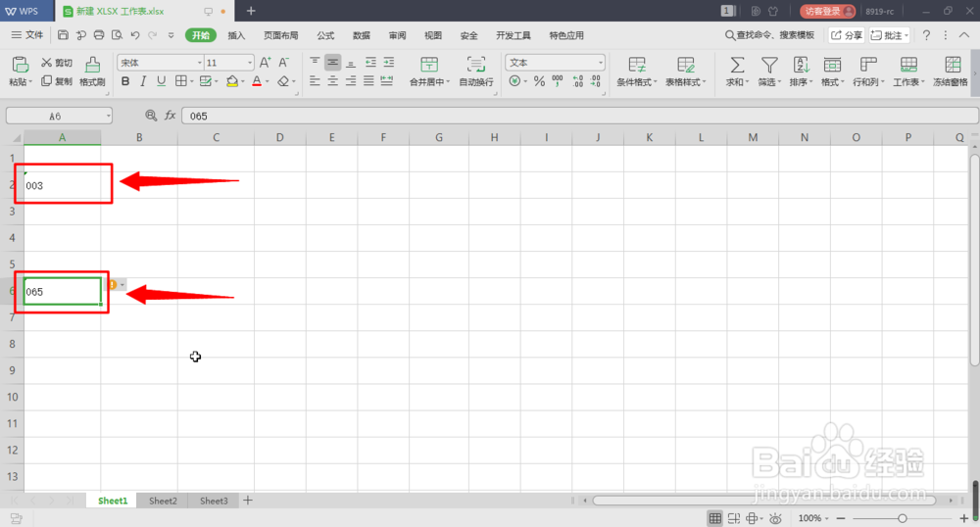
Task: Align cell content to bottom
Action: tap(351, 62)
